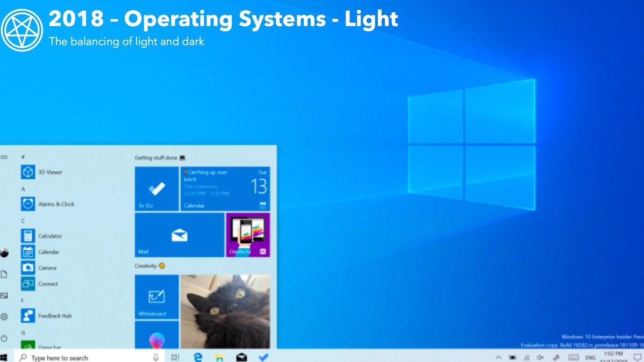Open the Action Center notifications icon
The width and height of the screenshot is (644, 362).
pyautogui.click(x=636, y=357)
